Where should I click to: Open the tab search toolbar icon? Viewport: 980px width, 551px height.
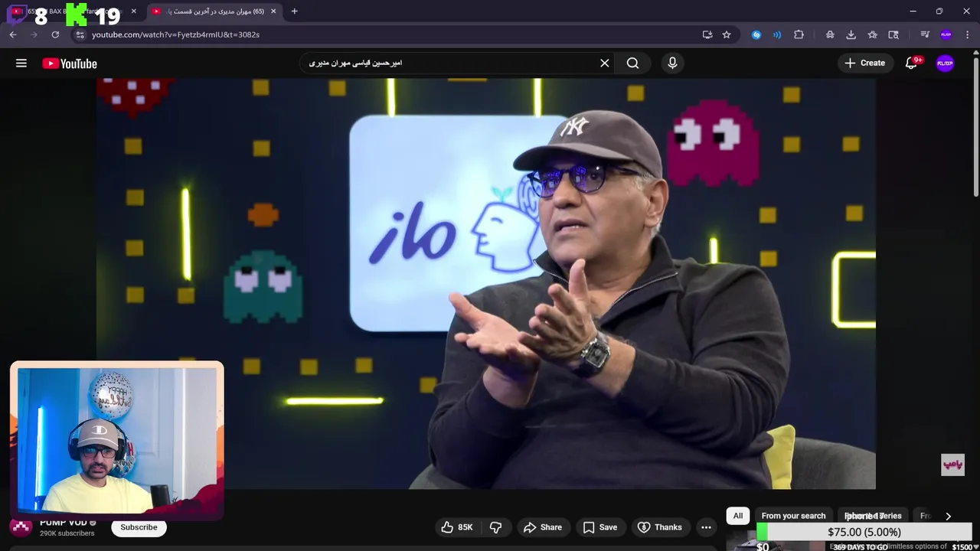(x=893, y=34)
